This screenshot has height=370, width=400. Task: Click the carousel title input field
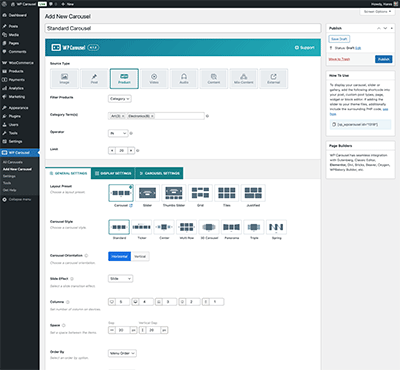(183, 28)
